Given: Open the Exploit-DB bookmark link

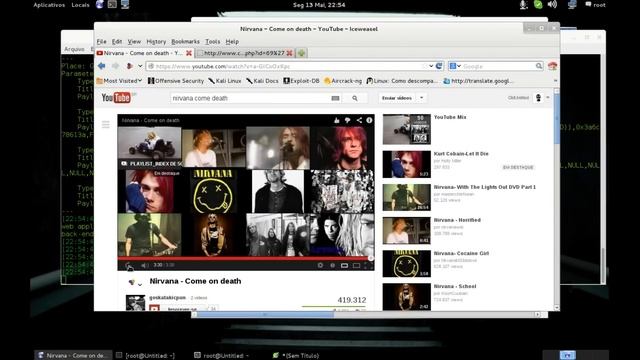Looking at the screenshot, I should coord(302,81).
